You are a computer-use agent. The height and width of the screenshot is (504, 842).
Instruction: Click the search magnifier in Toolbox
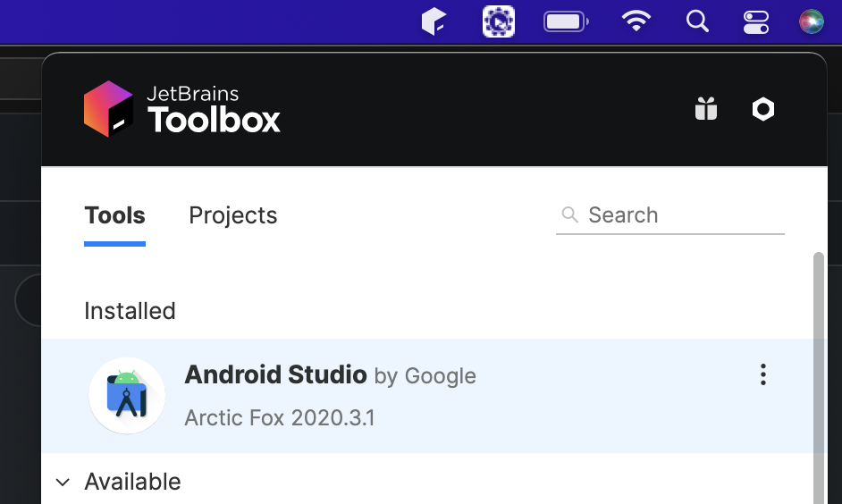point(569,214)
